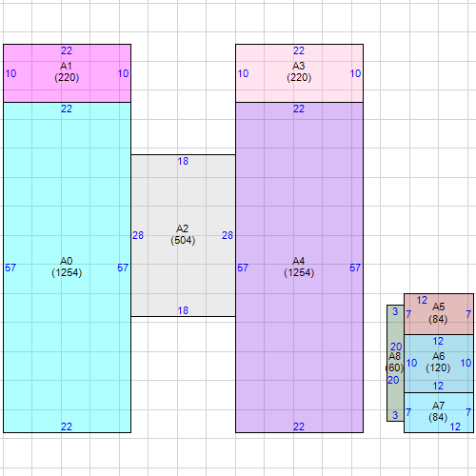Select the reddish A5 rectangle

tap(439, 314)
